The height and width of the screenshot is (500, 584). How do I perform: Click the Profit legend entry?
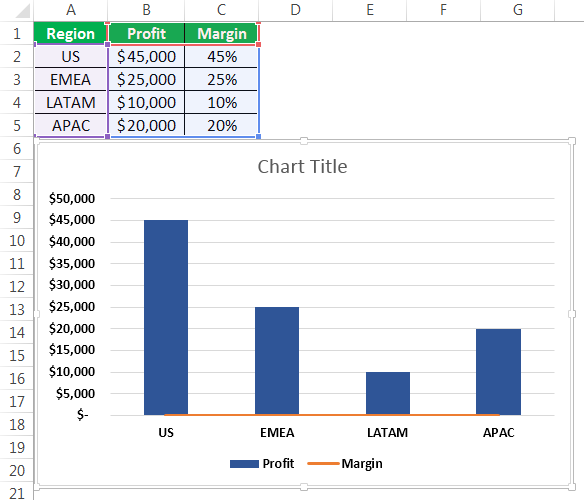[262, 463]
